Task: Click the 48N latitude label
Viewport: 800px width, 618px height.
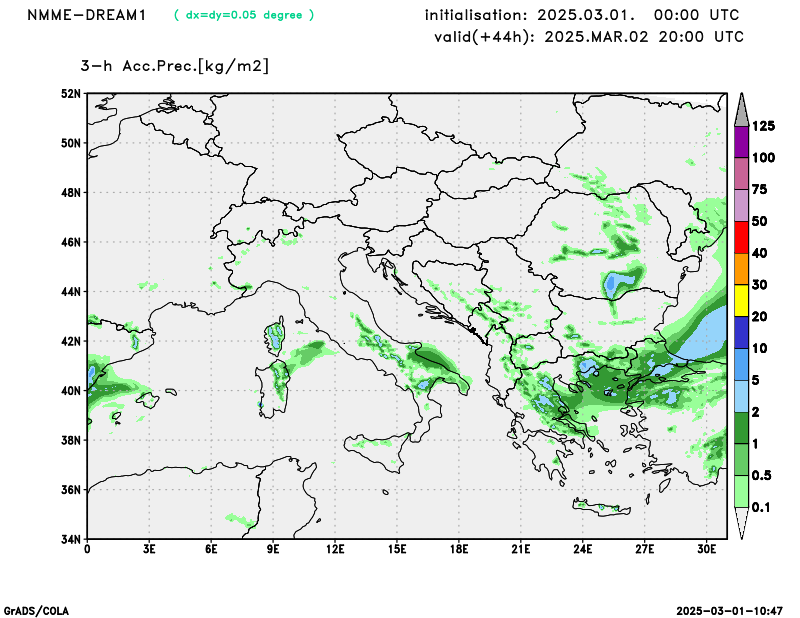Action: (x=71, y=193)
